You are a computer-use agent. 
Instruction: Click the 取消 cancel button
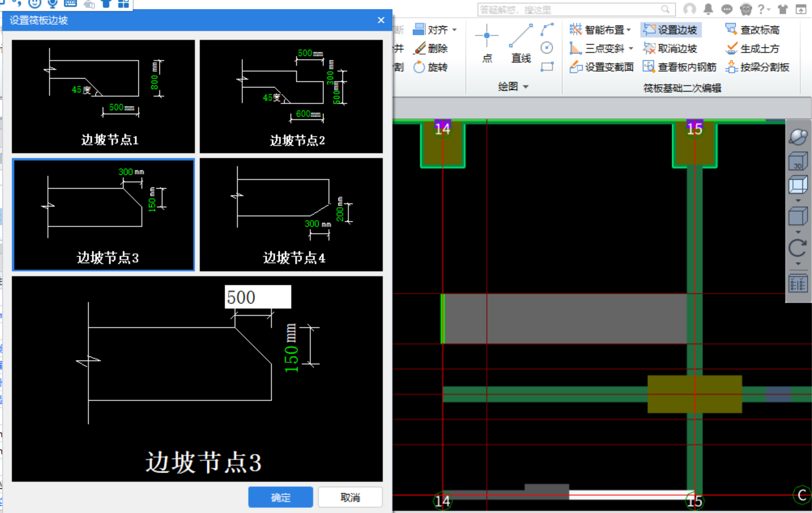coord(350,497)
